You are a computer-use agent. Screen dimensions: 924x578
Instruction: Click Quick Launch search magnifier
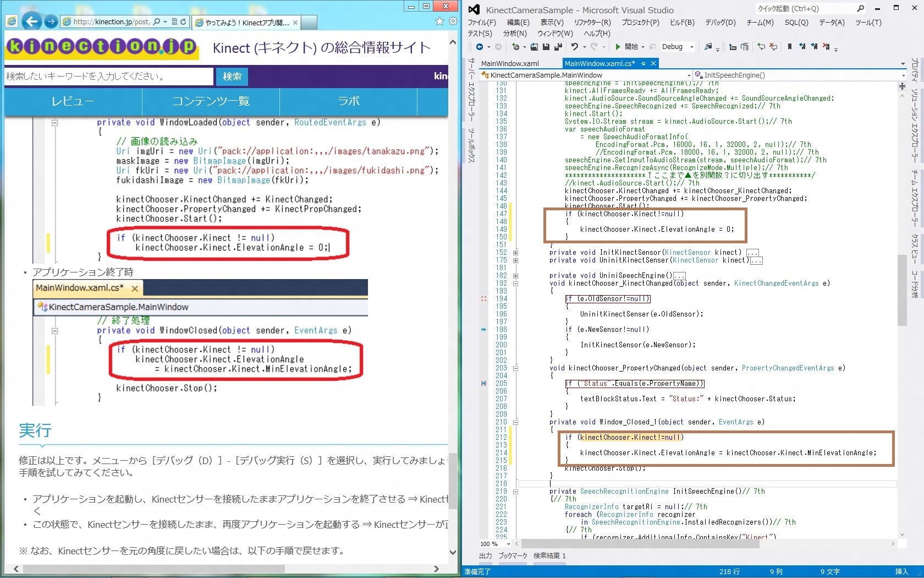point(861,8)
